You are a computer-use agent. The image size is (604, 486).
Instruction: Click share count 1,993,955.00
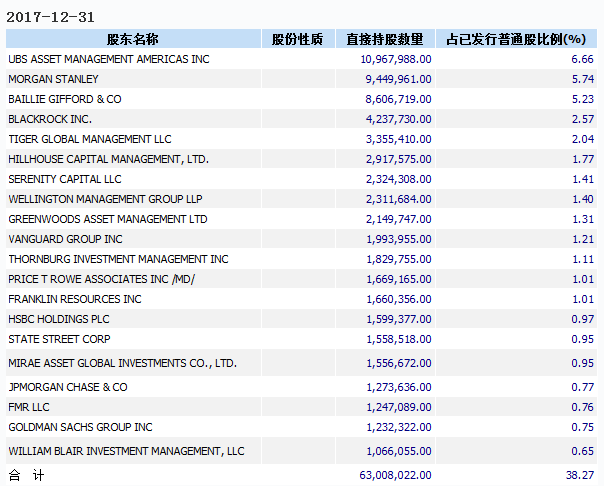(399, 239)
